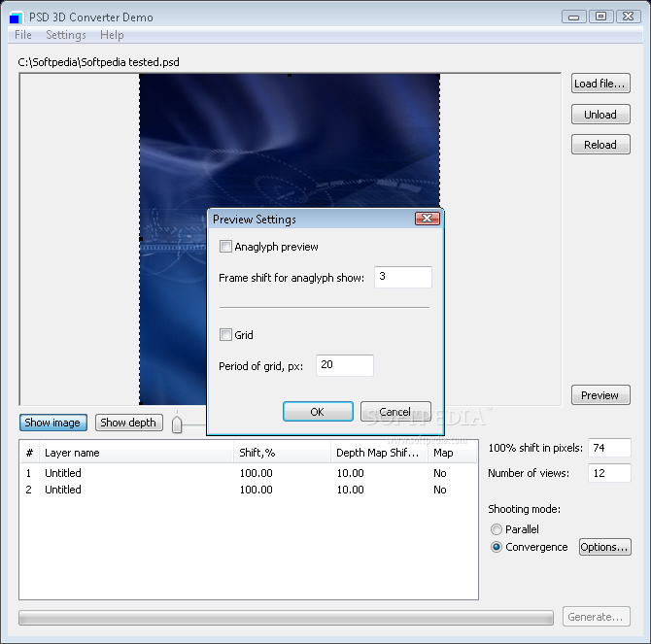Edit 100% shift in pixels field

click(609, 448)
